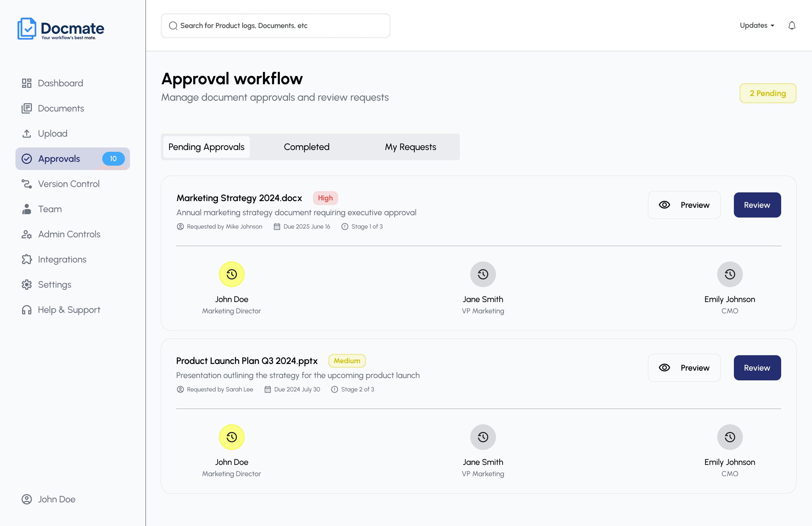Open Product Launch Plan Q3 2024.pptx title
The width and height of the screenshot is (812, 526).
click(247, 361)
